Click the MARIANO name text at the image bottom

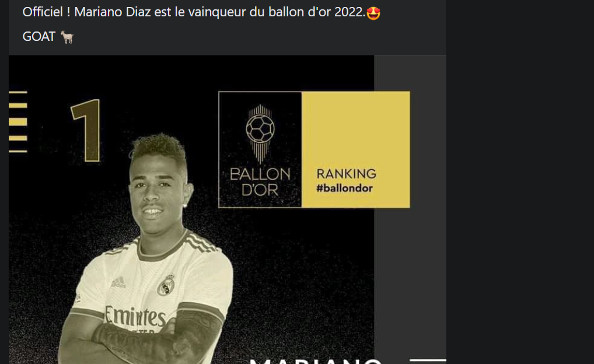(x=315, y=360)
